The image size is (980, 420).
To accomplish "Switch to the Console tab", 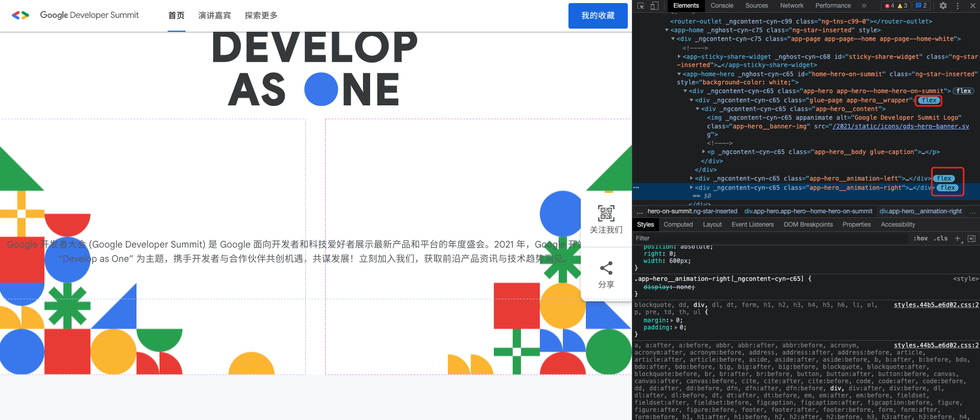I will (x=722, y=6).
